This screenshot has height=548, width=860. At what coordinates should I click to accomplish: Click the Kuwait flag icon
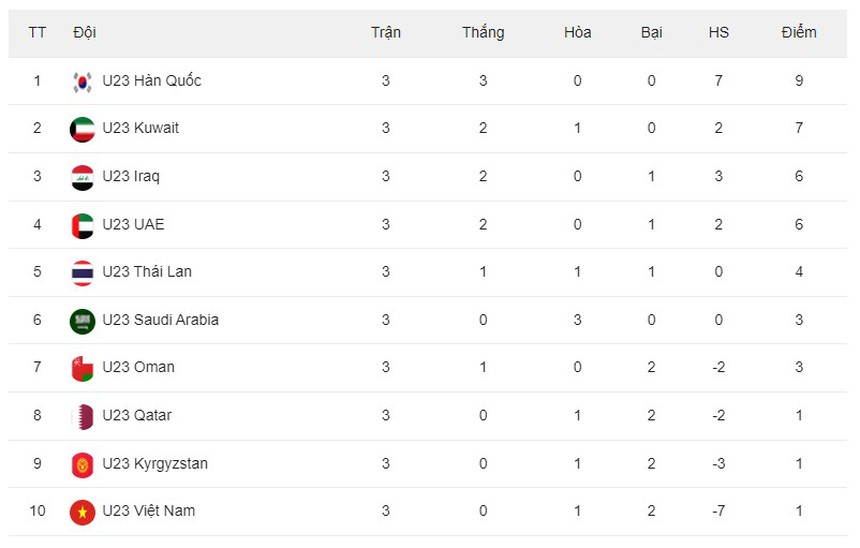click(83, 129)
